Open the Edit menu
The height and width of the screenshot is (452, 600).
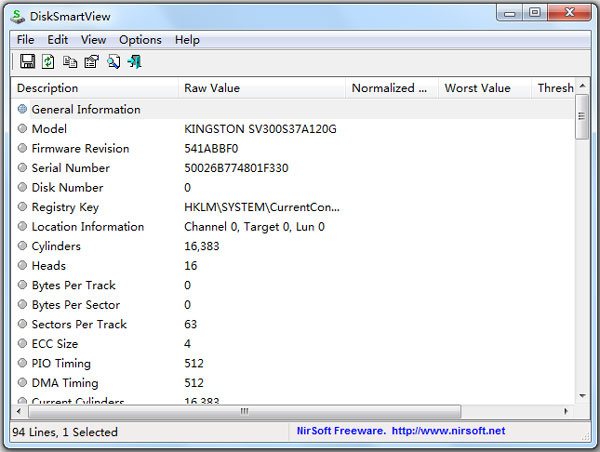click(58, 40)
